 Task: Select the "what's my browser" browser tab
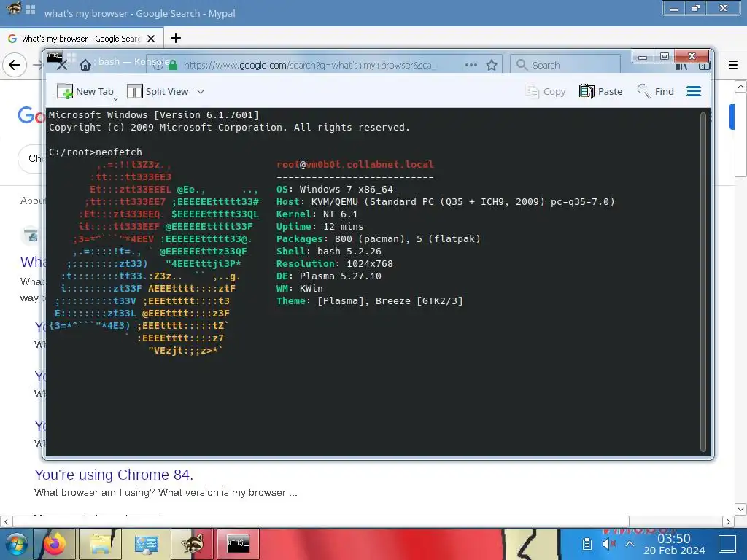(x=81, y=39)
